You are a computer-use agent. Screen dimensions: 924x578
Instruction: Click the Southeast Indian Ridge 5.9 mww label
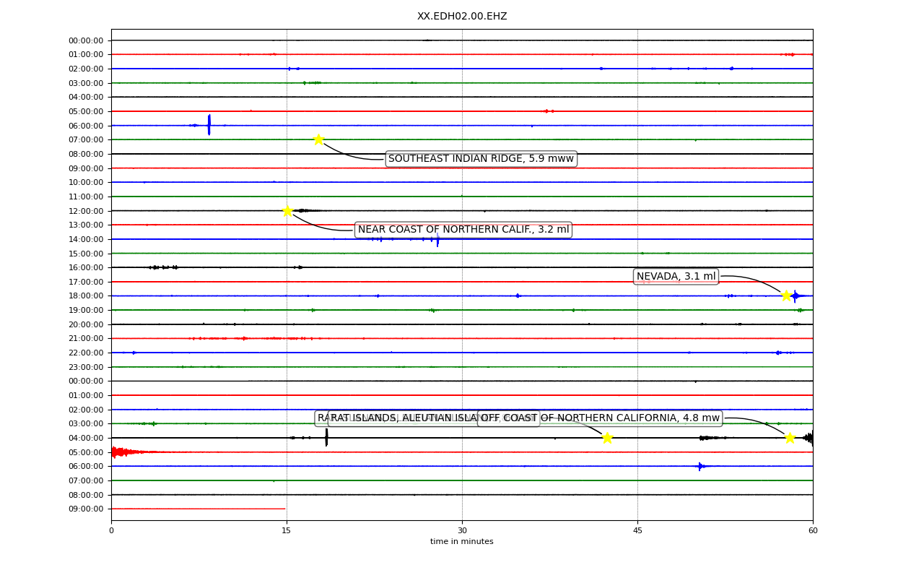(x=481, y=159)
